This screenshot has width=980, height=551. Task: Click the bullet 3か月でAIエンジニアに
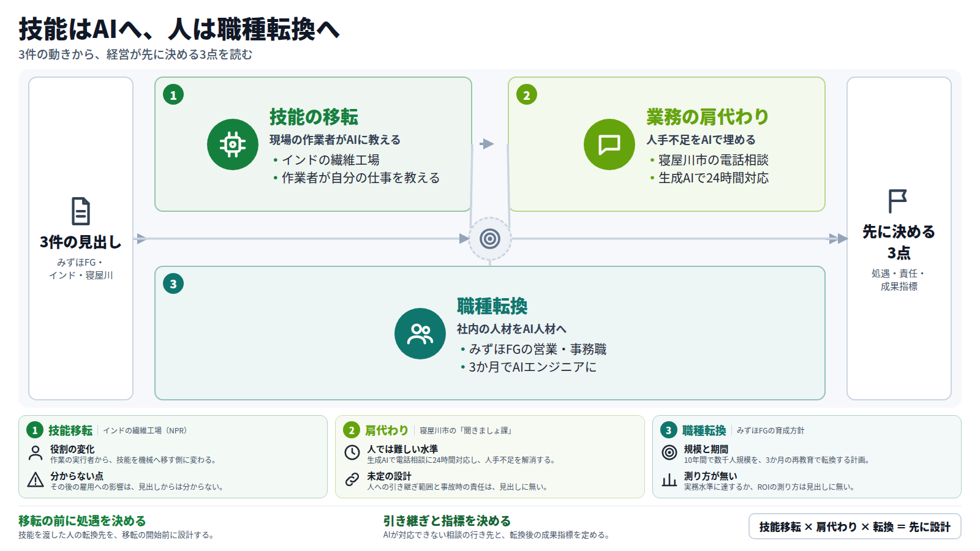(532, 367)
